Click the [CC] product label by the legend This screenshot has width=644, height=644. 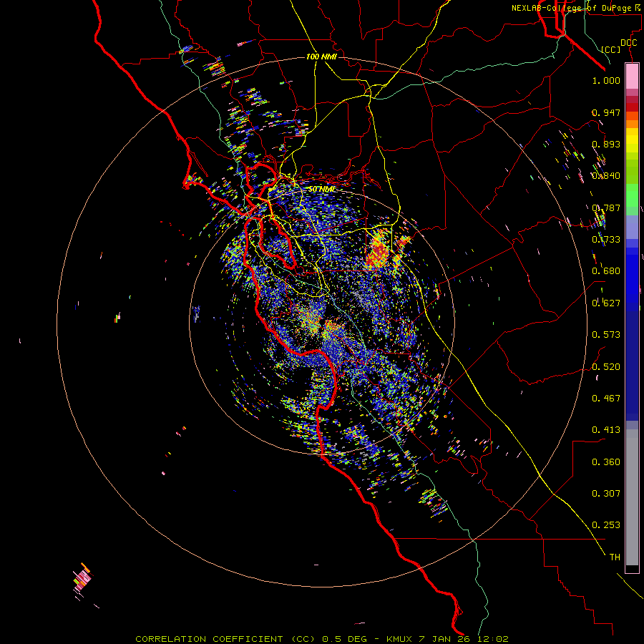click(611, 49)
